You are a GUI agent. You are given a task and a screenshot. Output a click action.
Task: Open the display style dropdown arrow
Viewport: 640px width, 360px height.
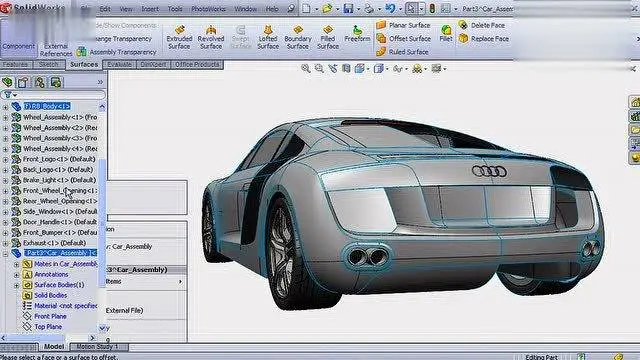(387, 69)
